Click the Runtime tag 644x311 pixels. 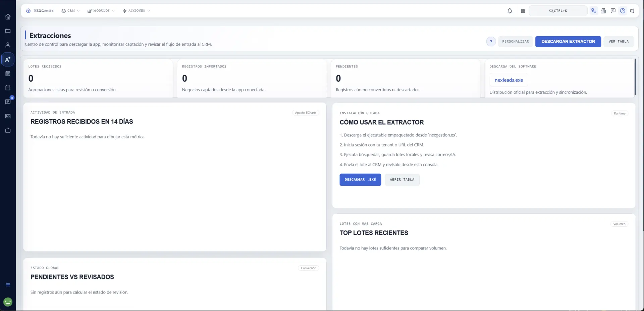point(620,114)
